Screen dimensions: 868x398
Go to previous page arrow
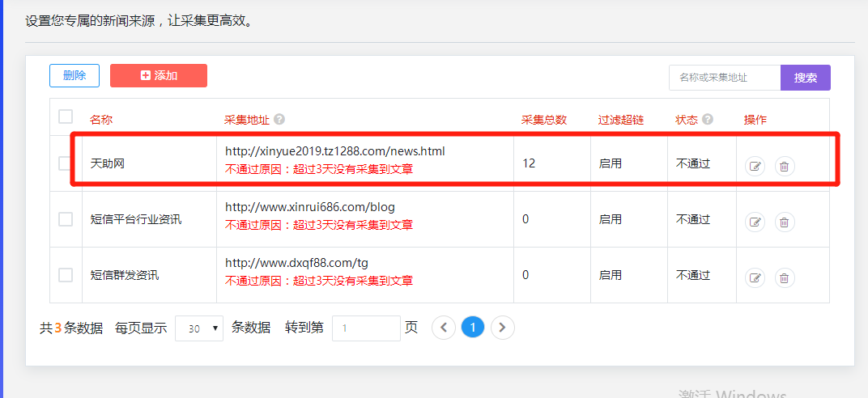[444, 328]
